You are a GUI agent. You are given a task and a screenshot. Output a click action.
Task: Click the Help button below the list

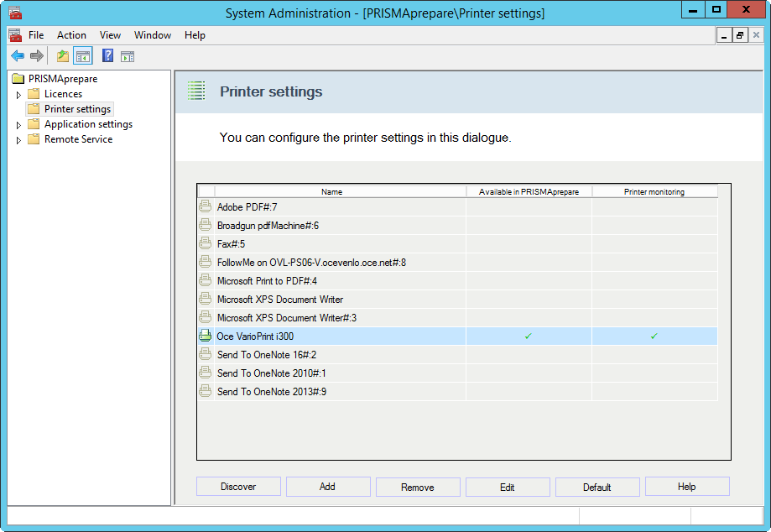(x=687, y=487)
